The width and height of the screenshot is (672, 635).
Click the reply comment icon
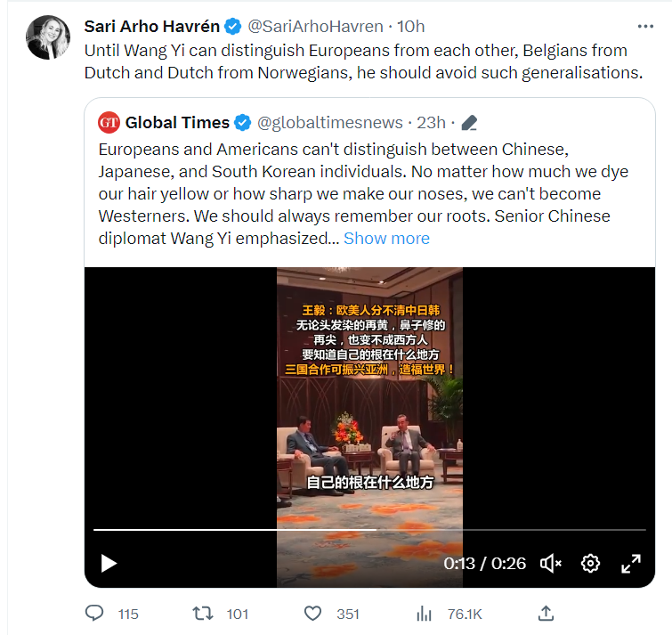coord(95,614)
